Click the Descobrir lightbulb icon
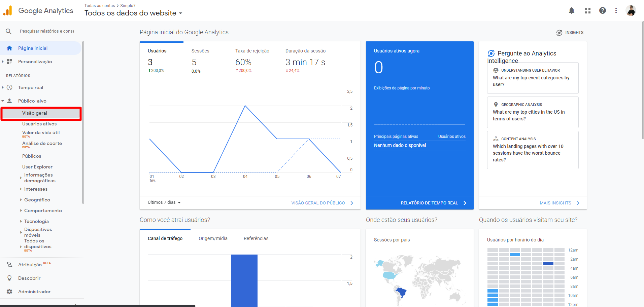Viewport: 644px width, 307px height. [x=9, y=278]
